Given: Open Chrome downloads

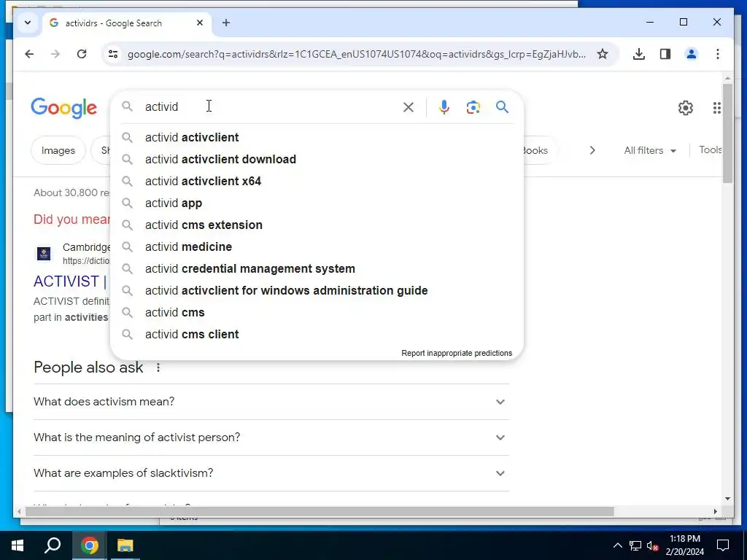Looking at the screenshot, I should point(639,54).
